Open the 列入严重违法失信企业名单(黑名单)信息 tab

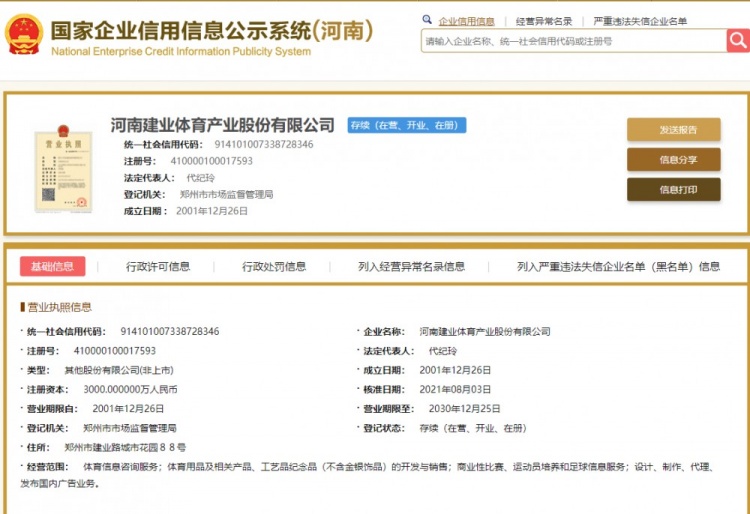pos(618,266)
